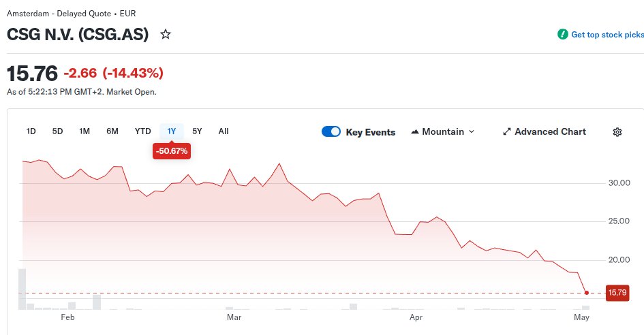The width and height of the screenshot is (644, 335).
Task: Click Amsterdam - Delayed Quote text
Action: [x=59, y=14]
